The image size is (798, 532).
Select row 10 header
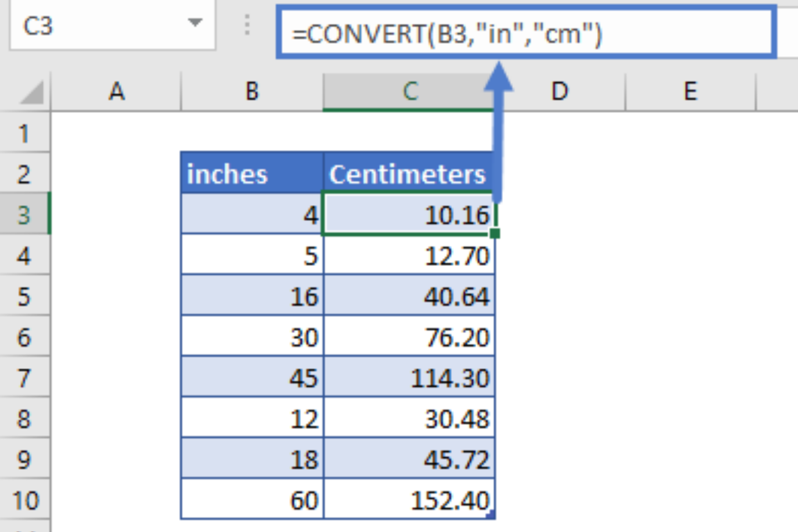coord(25,500)
